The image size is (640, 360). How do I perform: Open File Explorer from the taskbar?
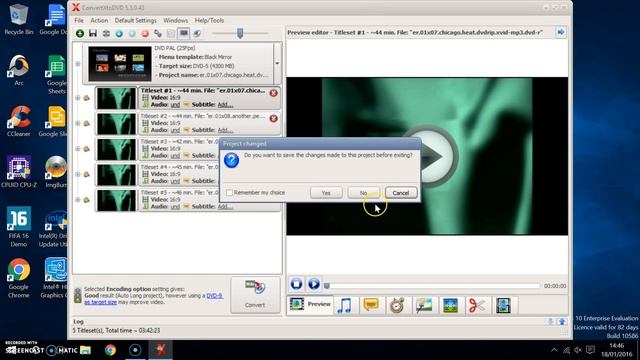[85, 350]
